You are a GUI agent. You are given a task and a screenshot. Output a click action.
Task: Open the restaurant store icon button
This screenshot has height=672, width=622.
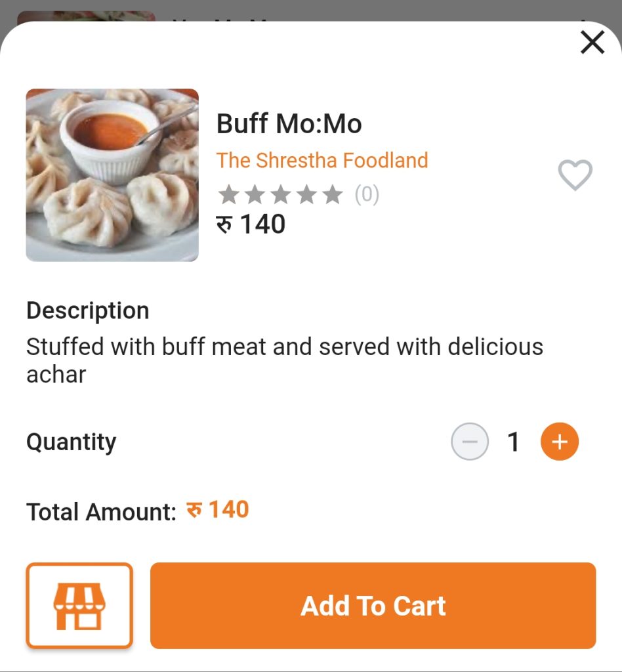tap(79, 606)
